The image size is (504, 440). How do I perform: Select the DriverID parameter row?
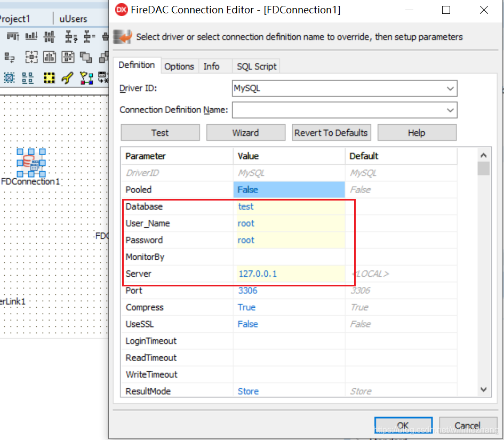click(x=289, y=173)
